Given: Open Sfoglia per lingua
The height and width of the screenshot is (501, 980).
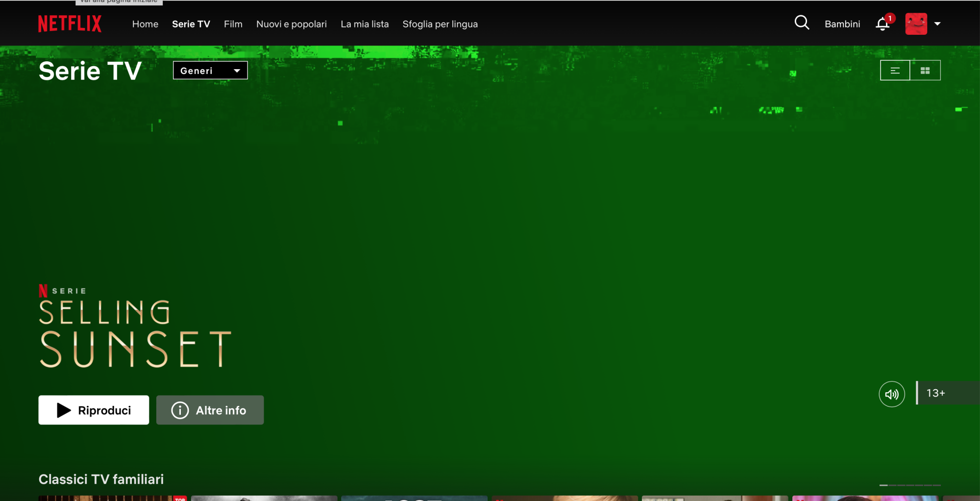Looking at the screenshot, I should [x=440, y=24].
